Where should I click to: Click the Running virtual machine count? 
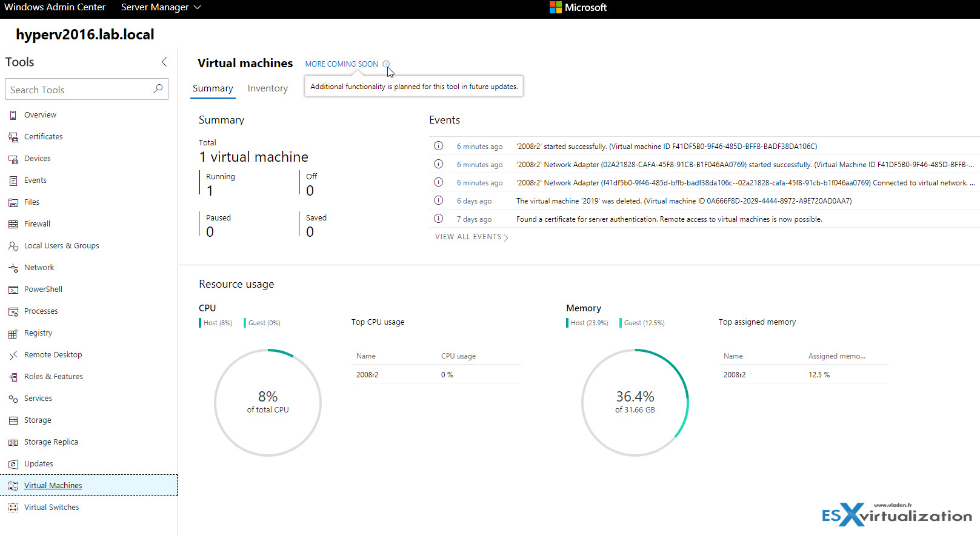click(x=210, y=191)
